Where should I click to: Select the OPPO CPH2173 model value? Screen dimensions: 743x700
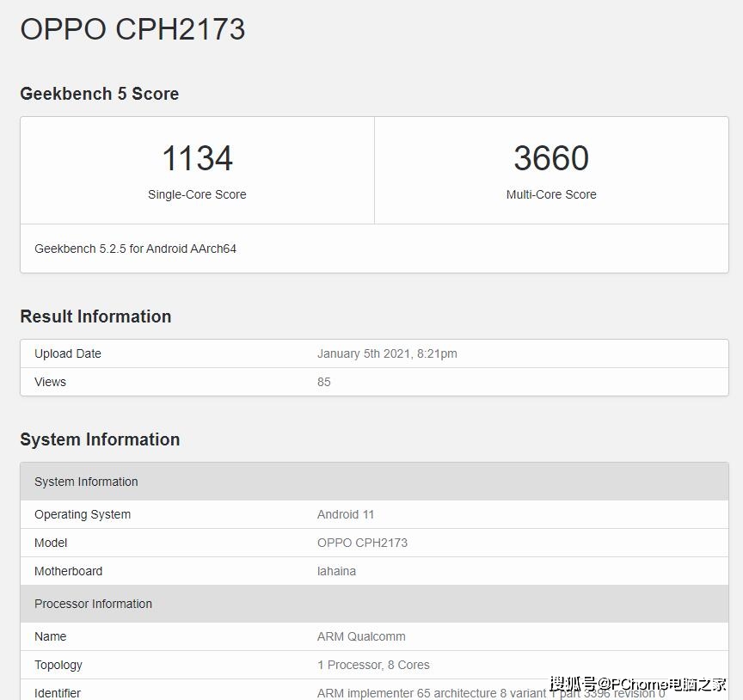362,543
